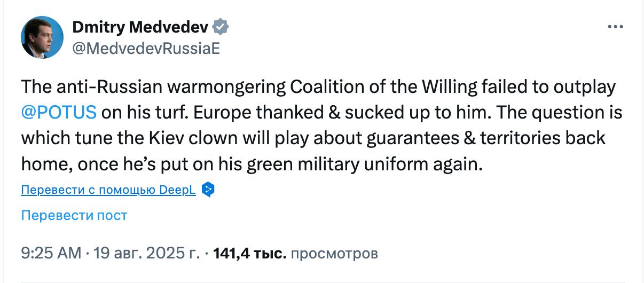Click the Перевести пост button

pyautogui.click(x=74, y=215)
